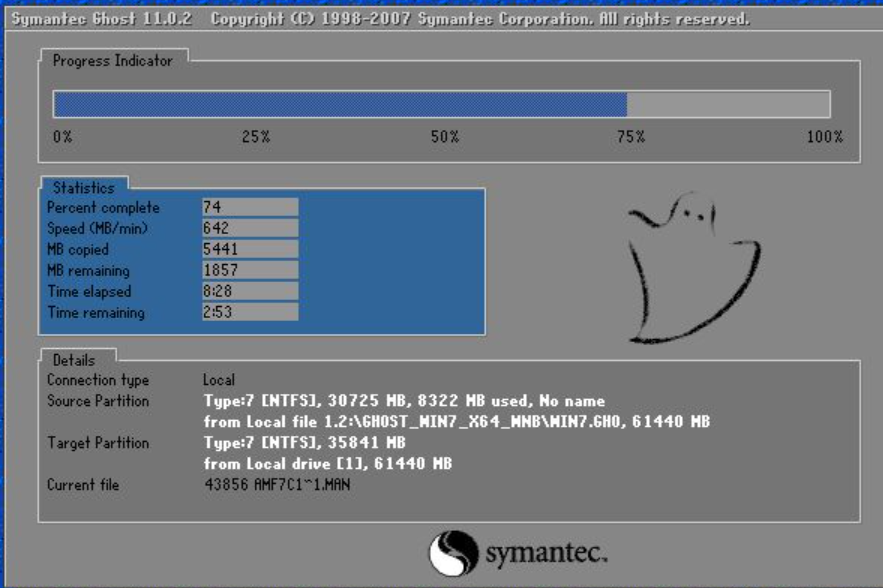Click the Connection type Local value

[x=219, y=380]
